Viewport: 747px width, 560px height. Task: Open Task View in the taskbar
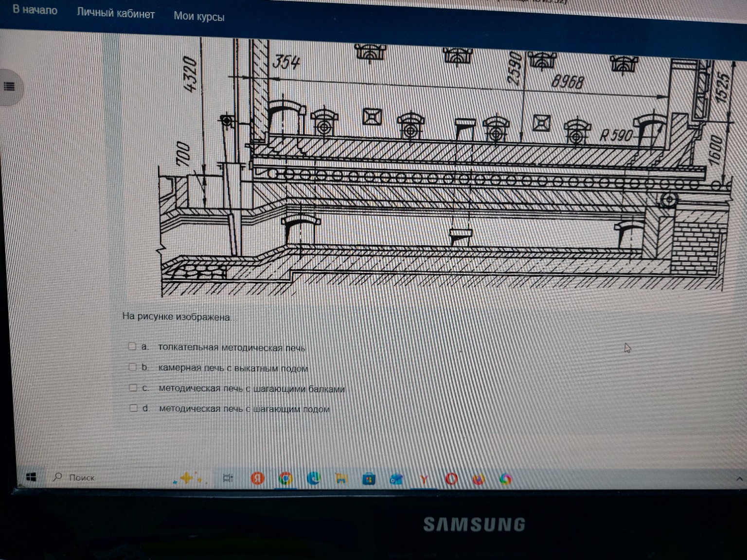228,478
